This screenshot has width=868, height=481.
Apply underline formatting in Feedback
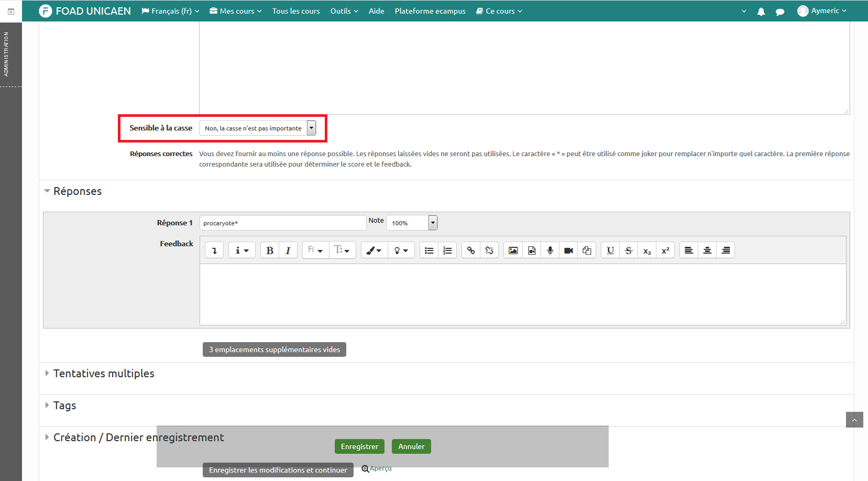pos(610,250)
